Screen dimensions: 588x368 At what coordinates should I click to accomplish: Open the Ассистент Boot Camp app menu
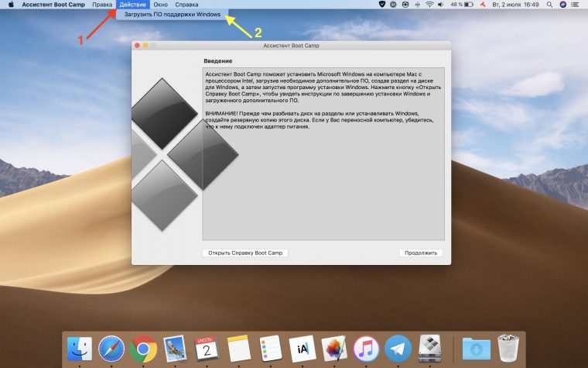point(53,5)
